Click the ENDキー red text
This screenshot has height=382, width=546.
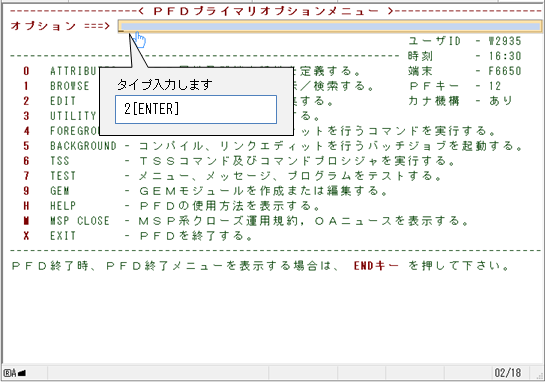[376, 266]
